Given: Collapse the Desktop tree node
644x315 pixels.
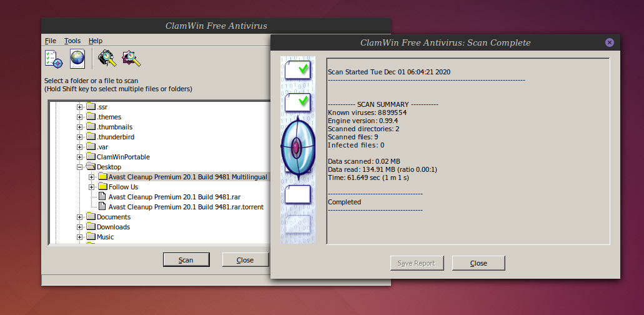Looking at the screenshot, I should point(80,167).
